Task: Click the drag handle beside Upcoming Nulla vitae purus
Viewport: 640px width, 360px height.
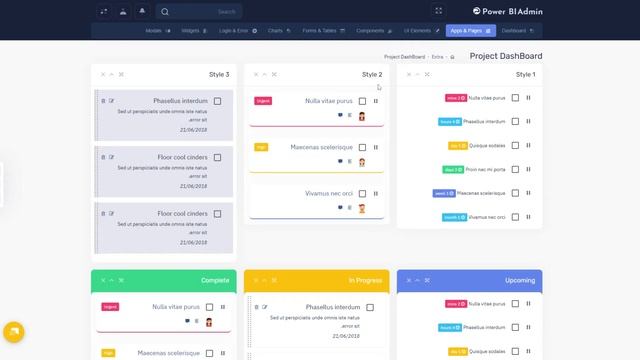Action: click(x=528, y=304)
